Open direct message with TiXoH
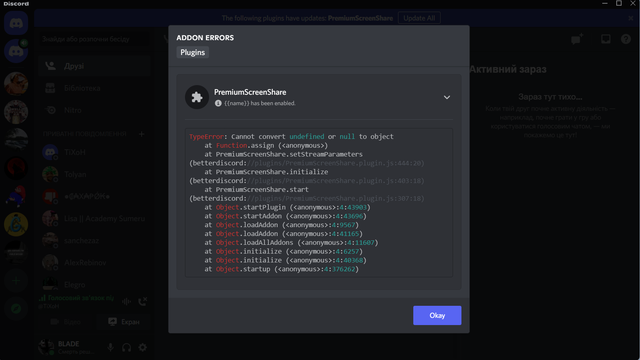This screenshot has width=640, height=360. pos(94,152)
